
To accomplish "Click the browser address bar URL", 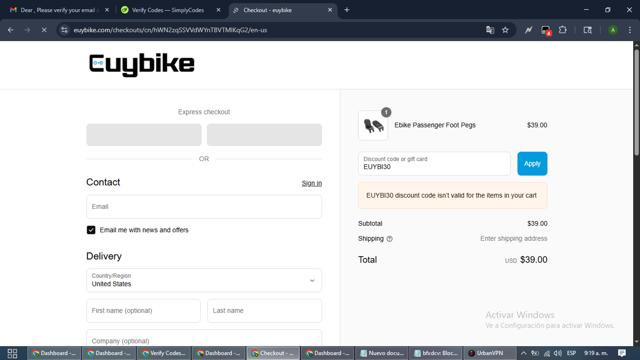I will coord(170,30).
